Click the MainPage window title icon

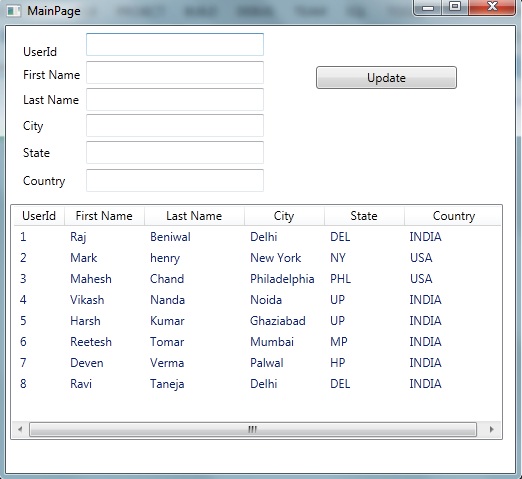click(14, 11)
